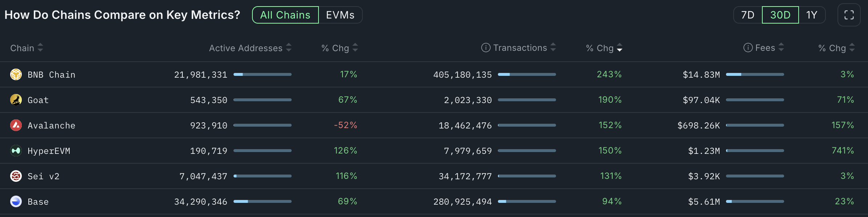Click the Goat chain logo icon
This screenshot has width=868, height=217.
[x=16, y=100]
